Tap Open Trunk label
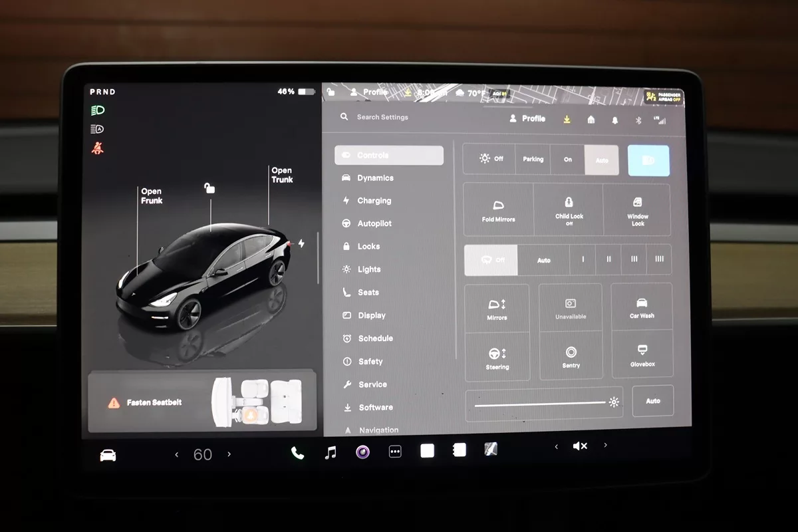Image resolution: width=798 pixels, height=532 pixels. coord(282,175)
